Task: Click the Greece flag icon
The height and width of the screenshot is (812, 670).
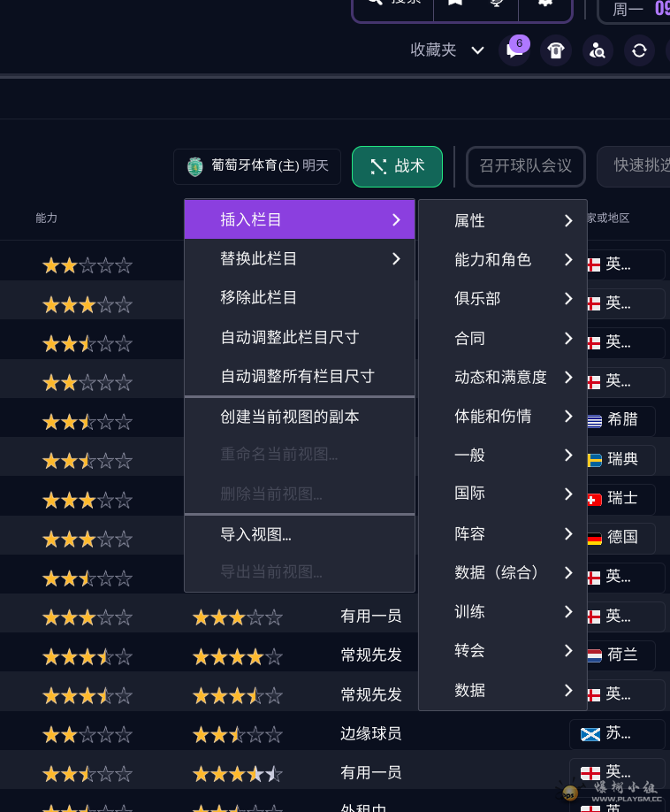Action: 594,420
